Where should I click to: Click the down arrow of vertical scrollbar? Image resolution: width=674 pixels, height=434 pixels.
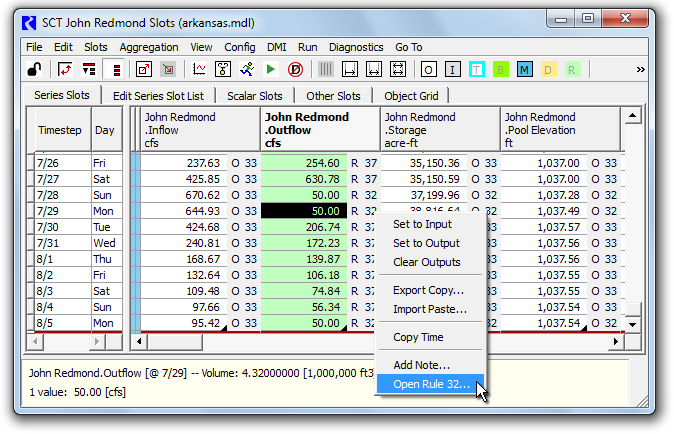(x=632, y=324)
